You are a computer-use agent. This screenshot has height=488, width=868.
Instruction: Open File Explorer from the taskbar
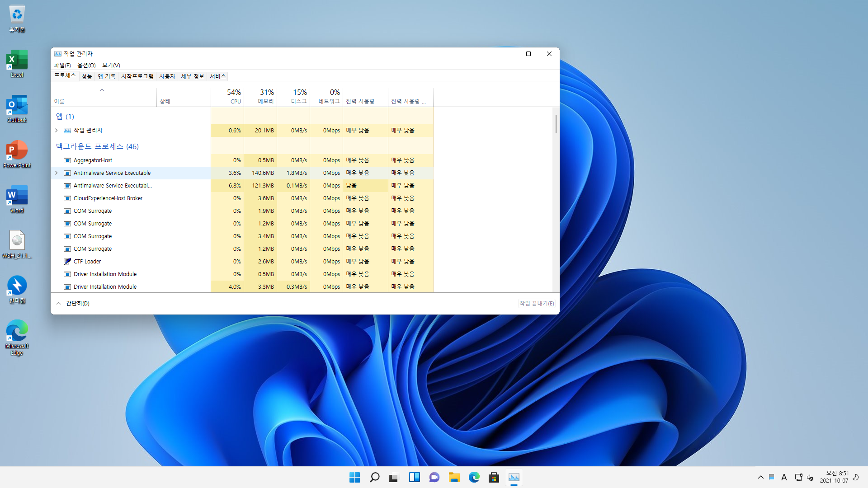click(x=454, y=477)
